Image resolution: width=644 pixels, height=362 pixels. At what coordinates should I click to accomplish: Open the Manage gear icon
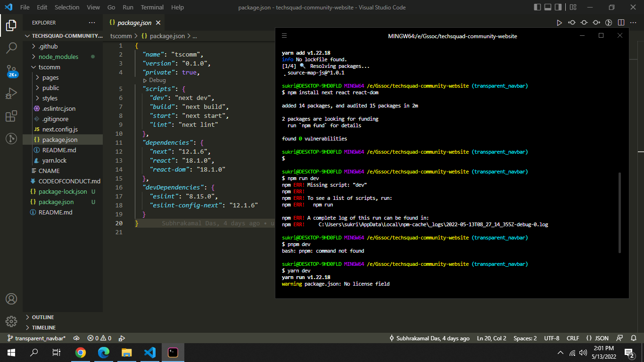pyautogui.click(x=11, y=321)
